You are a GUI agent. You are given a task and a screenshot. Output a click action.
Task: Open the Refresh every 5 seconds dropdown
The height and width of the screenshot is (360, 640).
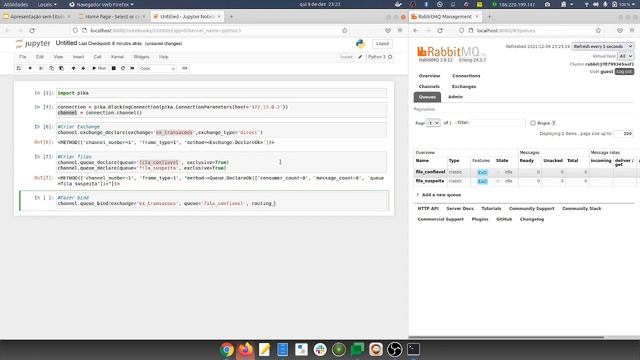pos(603,47)
